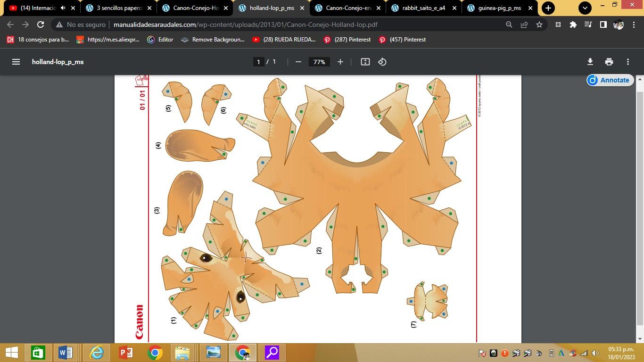Click the scrollbar down arrow
Viewport: 644px width, 362px height.
(640, 339)
